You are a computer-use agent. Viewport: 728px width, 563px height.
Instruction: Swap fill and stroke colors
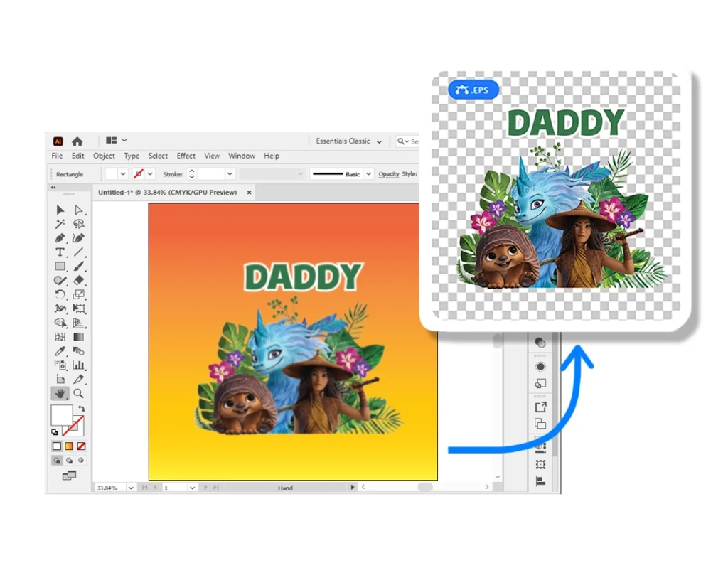82,409
